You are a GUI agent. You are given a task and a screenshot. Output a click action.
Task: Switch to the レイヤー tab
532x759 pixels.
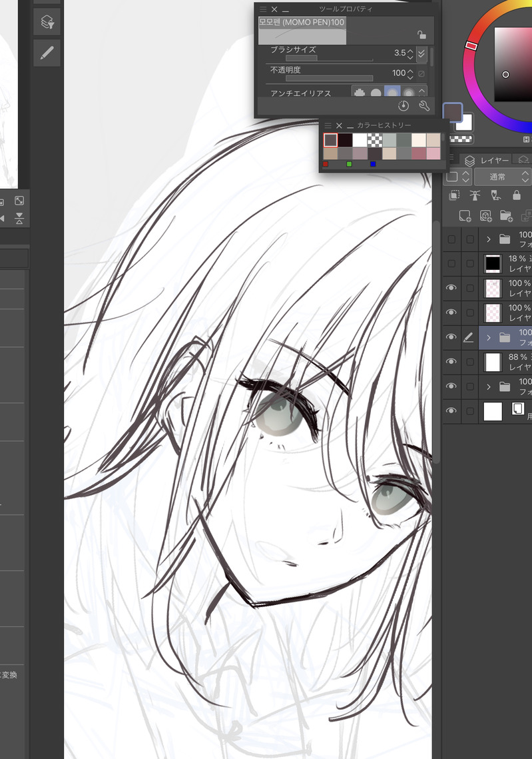[487, 160]
